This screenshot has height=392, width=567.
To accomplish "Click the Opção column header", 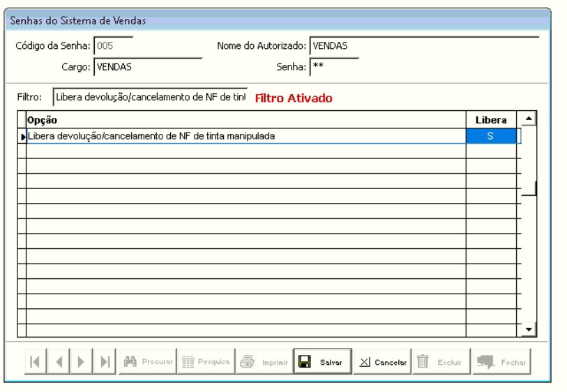I will (x=246, y=120).
